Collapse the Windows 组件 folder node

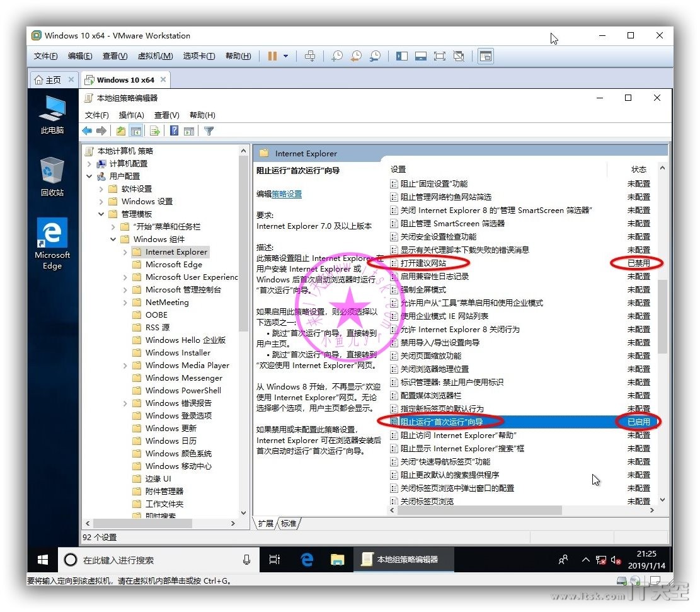113,239
